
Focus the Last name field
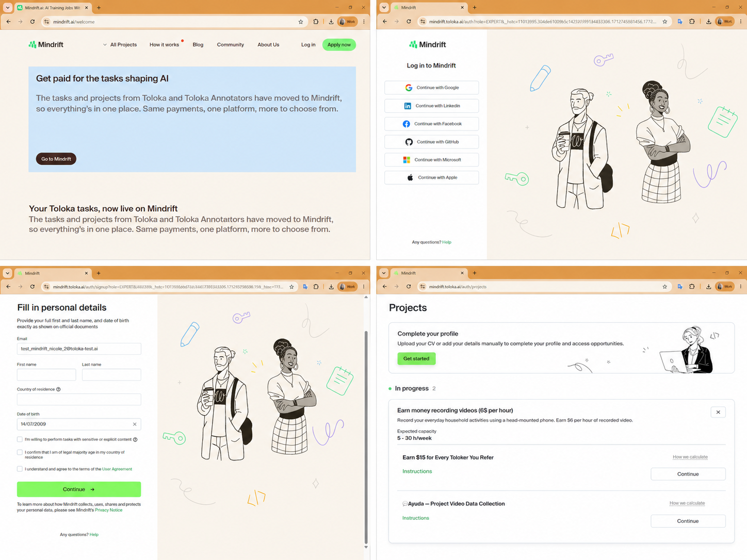click(x=111, y=374)
